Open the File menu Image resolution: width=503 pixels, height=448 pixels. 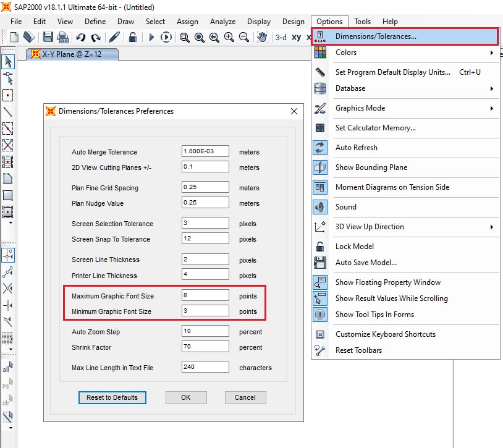click(16, 22)
